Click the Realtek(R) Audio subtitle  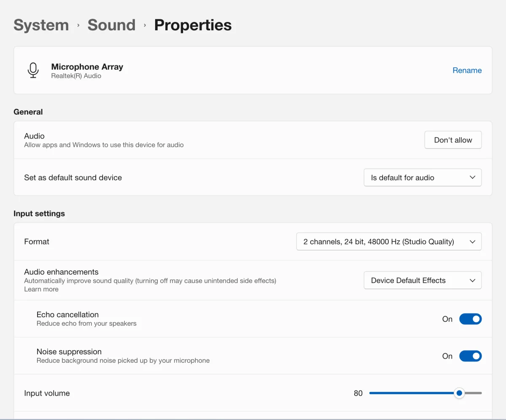[x=76, y=76]
